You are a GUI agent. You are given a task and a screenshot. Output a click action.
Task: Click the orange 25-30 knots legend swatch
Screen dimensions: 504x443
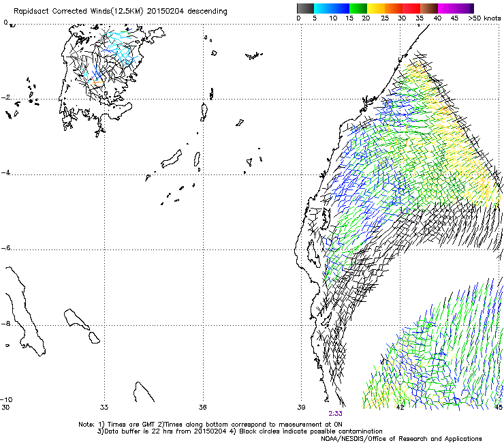tap(394, 8)
